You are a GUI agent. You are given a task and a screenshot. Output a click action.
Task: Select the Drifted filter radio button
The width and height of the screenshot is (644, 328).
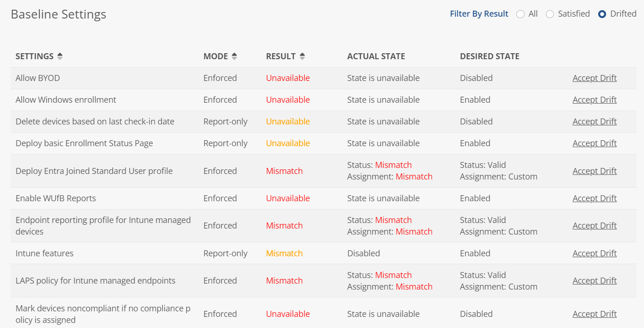pyautogui.click(x=602, y=14)
